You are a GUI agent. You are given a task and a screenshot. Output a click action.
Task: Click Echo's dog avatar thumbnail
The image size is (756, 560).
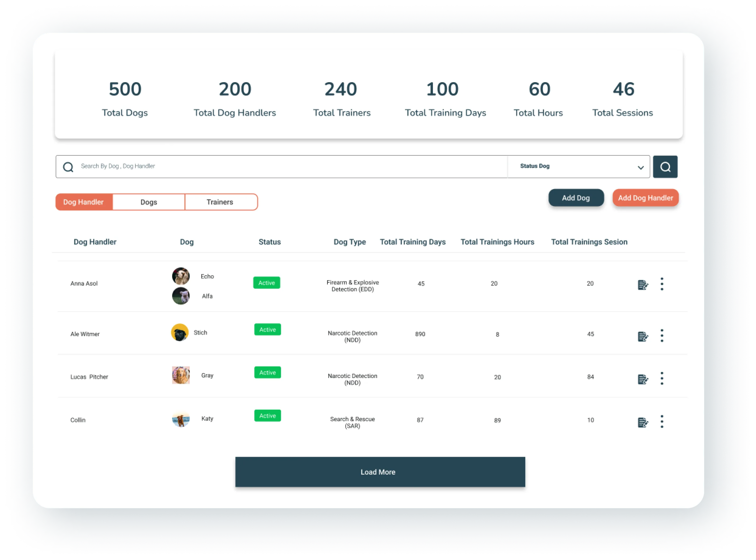[x=181, y=276]
